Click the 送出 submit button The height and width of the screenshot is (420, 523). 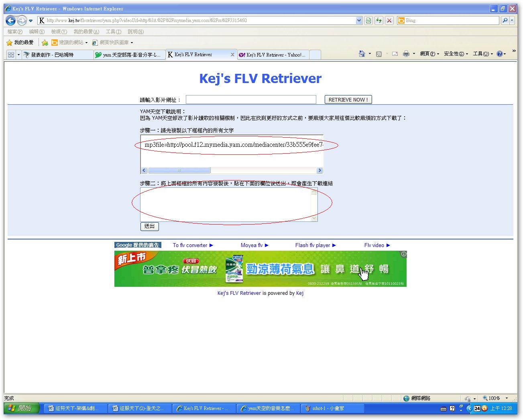click(149, 226)
